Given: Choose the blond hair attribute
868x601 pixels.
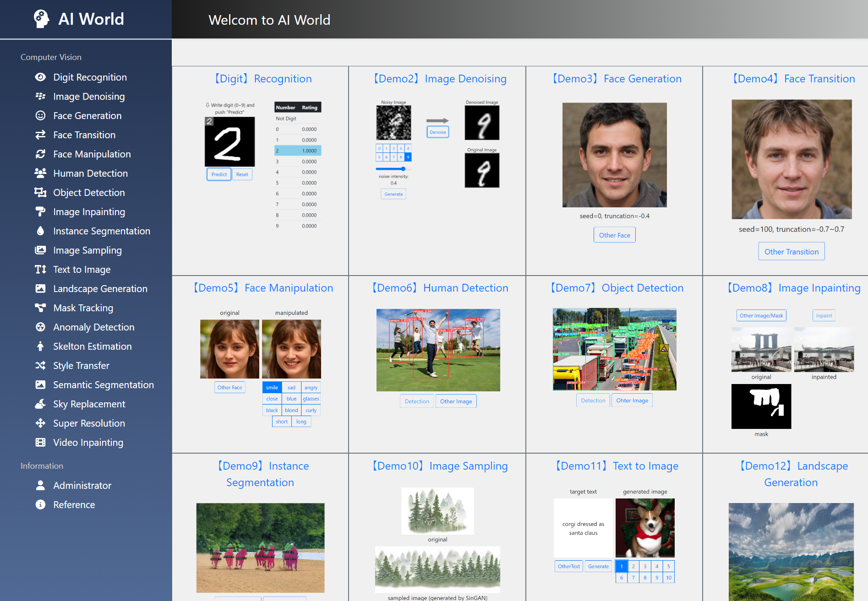Looking at the screenshot, I should [x=291, y=410].
